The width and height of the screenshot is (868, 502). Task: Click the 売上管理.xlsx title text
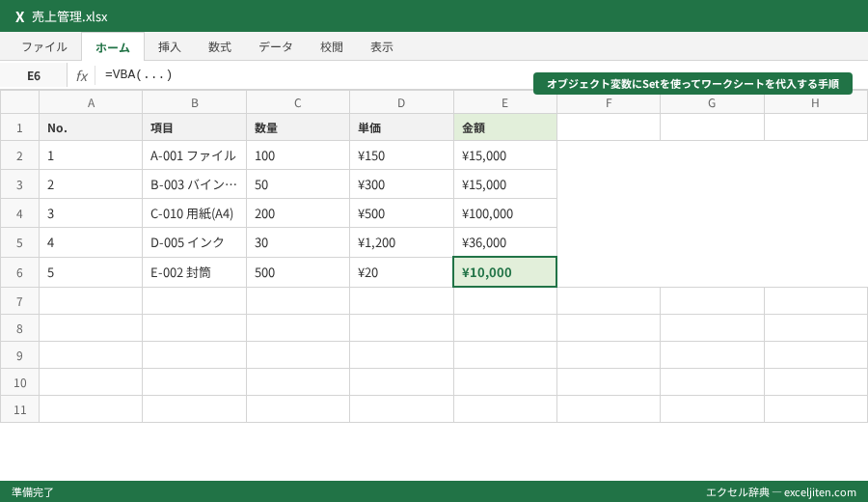coord(69,16)
